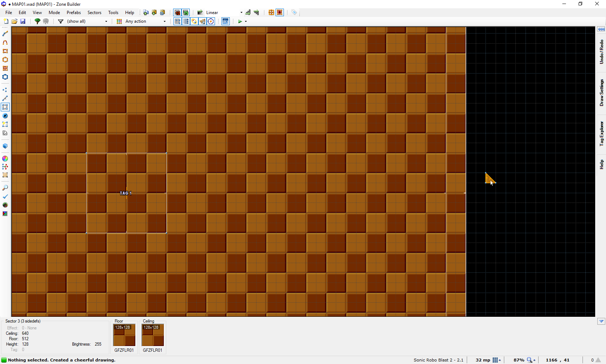
Task: Click the green box arrow icon beside Linear
Action: point(200,12)
